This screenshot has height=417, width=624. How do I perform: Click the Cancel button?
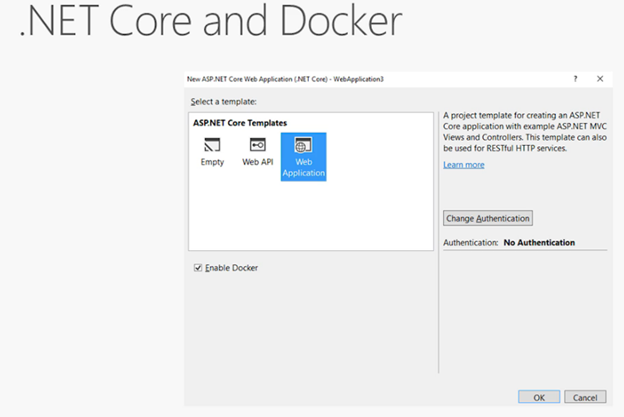[x=585, y=397]
